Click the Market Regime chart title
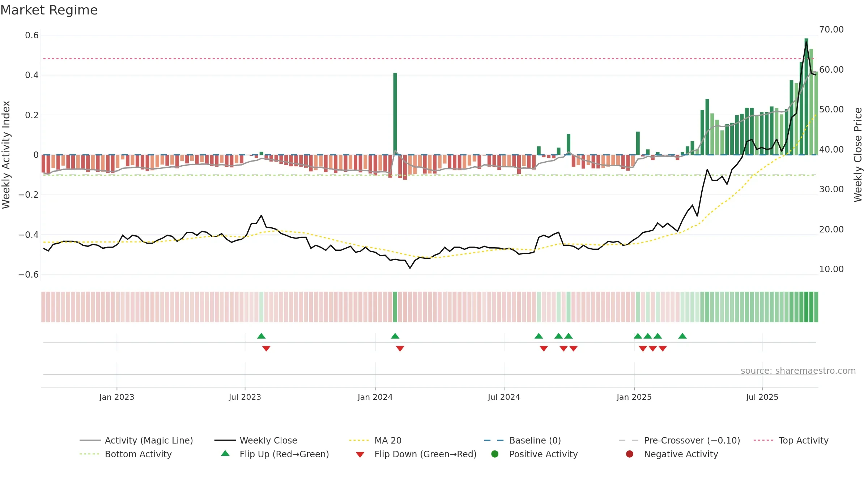Viewport: 868px width, 488px height. (49, 10)
